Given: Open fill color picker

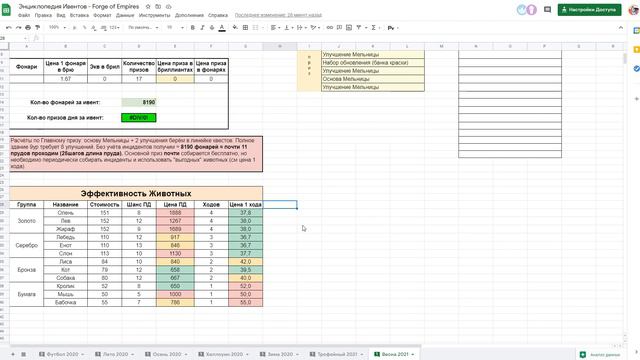Looking at the screenshot, I should (x=235, y=28).
